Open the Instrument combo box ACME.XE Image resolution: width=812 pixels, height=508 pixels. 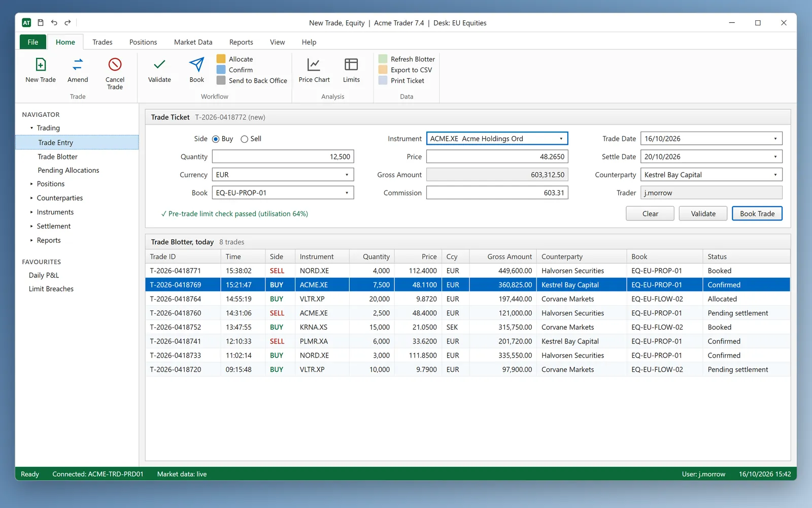pos(497,139)
